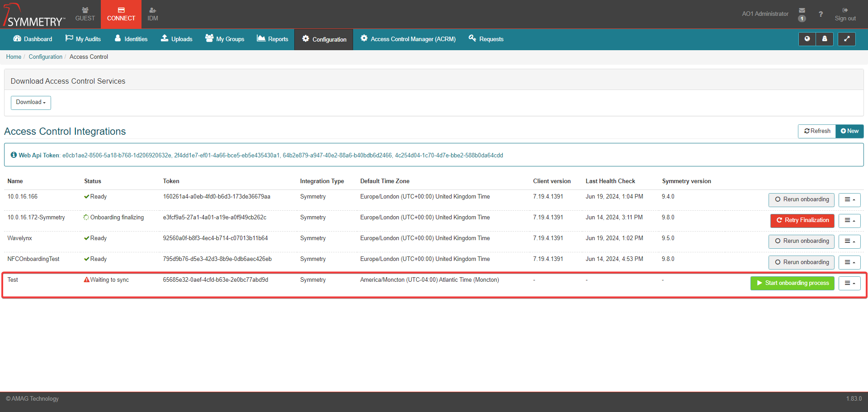This screenshot has height=412, width=868.
Task: Click the Waiting to sync status
Action: click(106, 280)
